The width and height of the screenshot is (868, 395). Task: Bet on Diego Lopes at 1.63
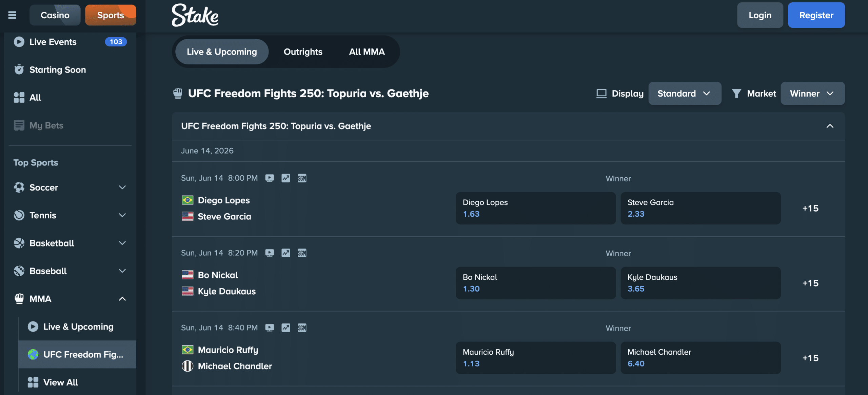click(x=535, y=208)
